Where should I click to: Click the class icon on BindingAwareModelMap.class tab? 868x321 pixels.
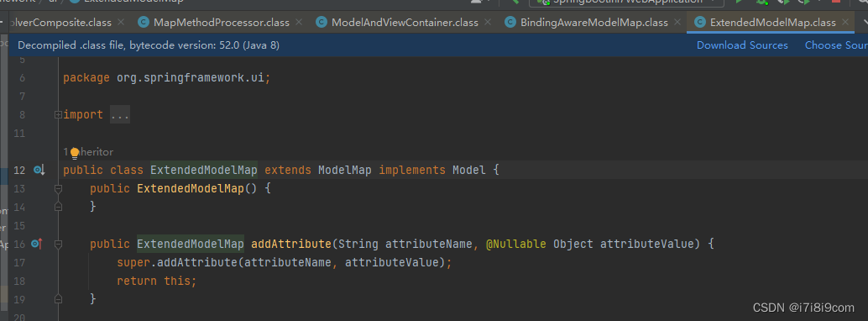510,23
